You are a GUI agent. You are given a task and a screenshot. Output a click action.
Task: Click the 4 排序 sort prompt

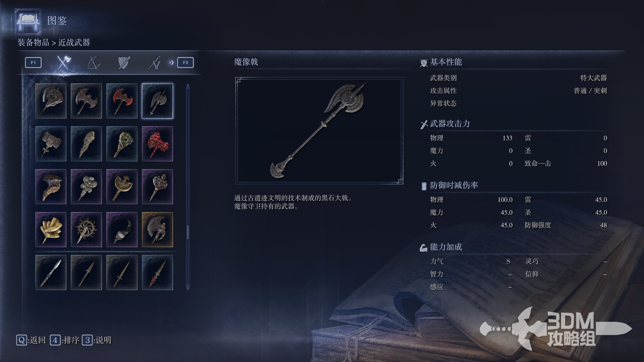(x=65, y=340)
